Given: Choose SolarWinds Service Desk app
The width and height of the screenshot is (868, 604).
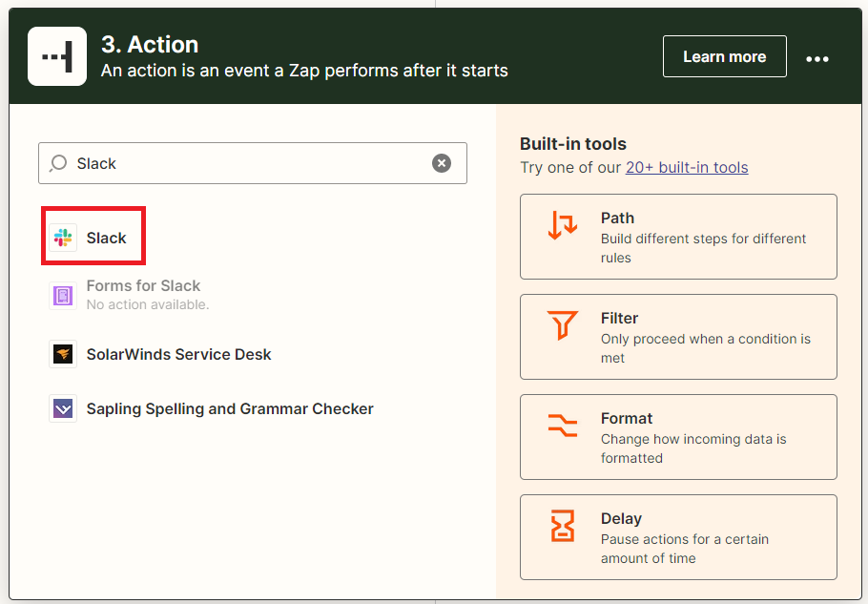Looking at the screenshot, I should [160, 354].
